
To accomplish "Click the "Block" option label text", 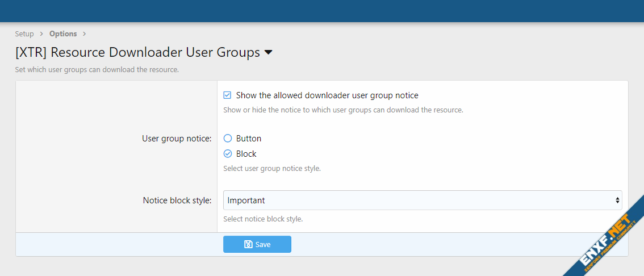I will coord(246,154).
